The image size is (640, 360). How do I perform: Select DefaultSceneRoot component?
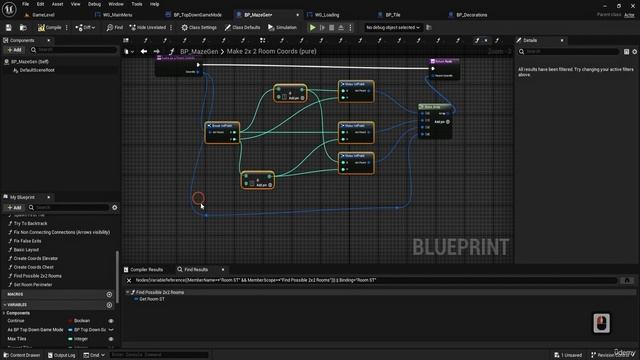[x=37, y=70]
